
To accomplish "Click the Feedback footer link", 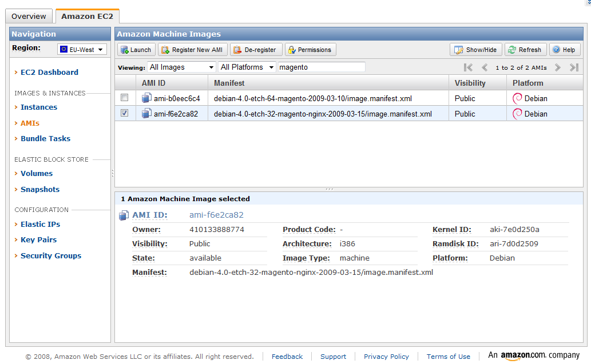I will pos(287,357).
